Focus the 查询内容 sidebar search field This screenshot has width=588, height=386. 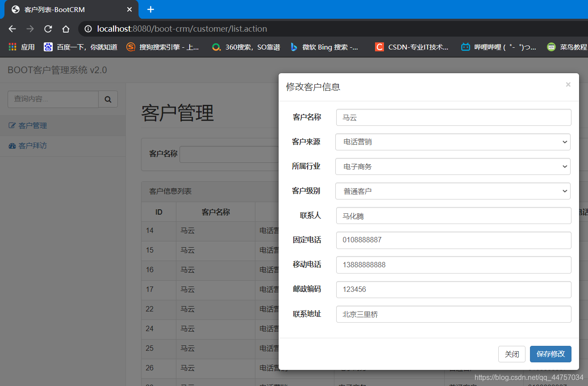coord(53,99)
